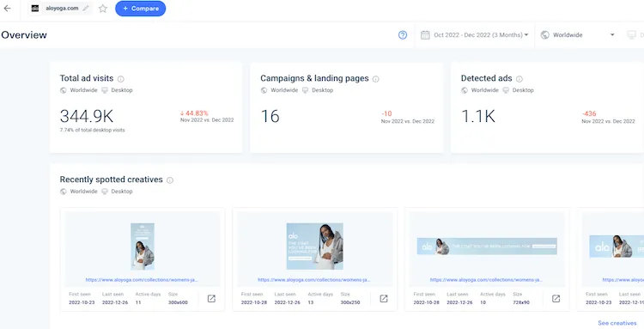
Task: Click the aloyoga.com domain chip
Action: [x=60, y=9]
